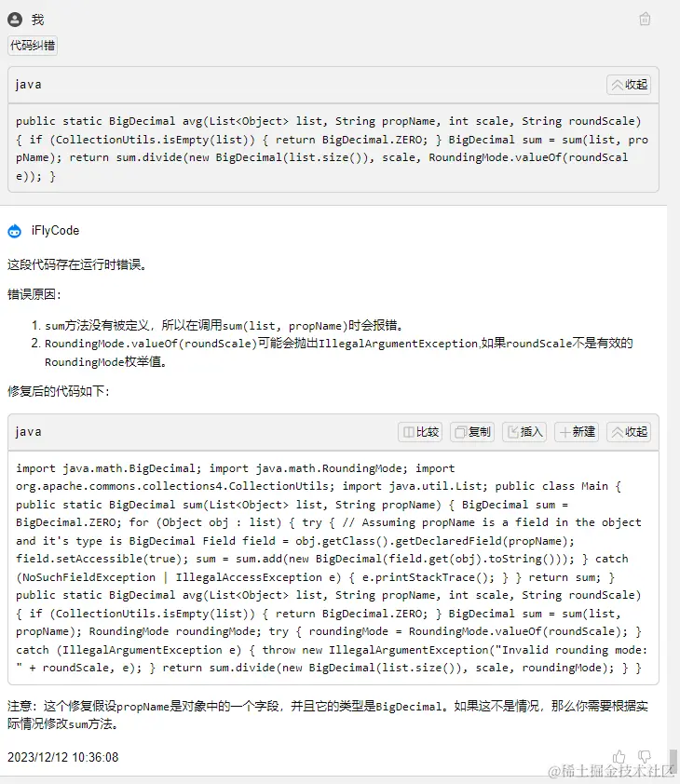
Task: Collapse the user's java code block with 收起
Action: click(x=629, y=85)
